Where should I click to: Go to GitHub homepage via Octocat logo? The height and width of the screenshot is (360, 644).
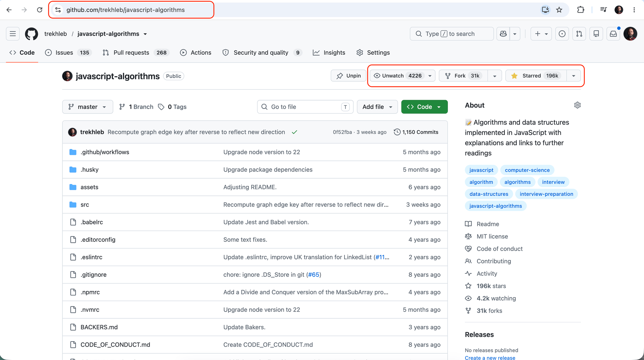click(32, 34)
